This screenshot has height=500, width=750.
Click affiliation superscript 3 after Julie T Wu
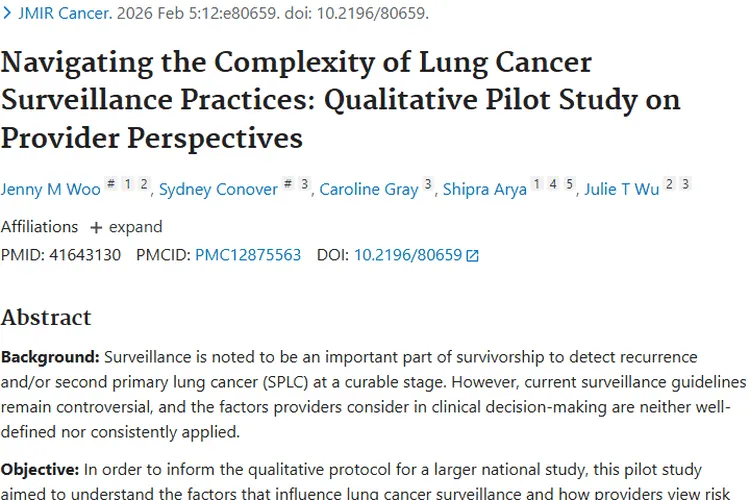coord(686,184)
